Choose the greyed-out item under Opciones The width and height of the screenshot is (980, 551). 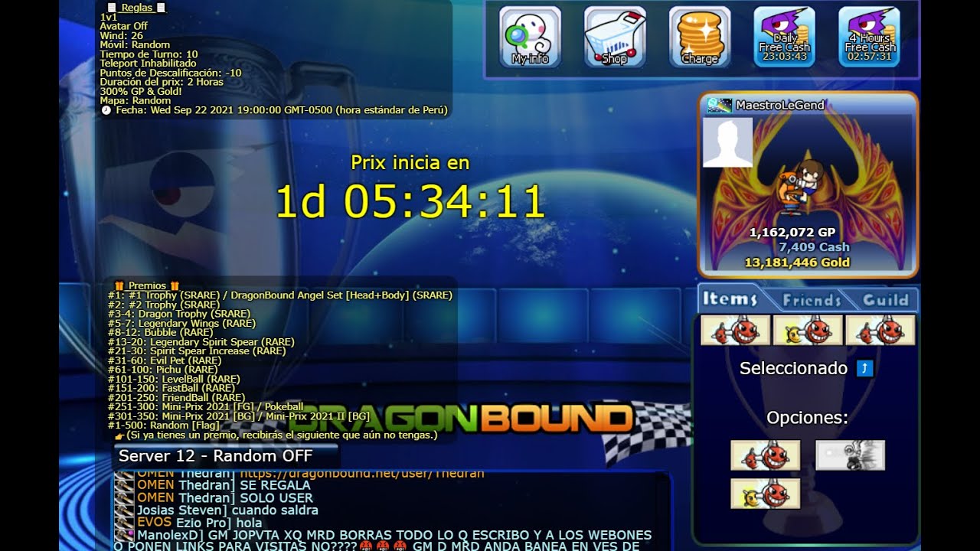850,455
